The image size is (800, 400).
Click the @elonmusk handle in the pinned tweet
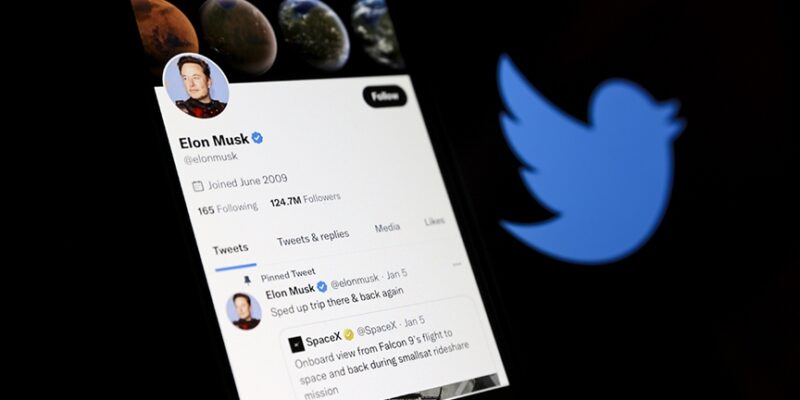[355, 280]
